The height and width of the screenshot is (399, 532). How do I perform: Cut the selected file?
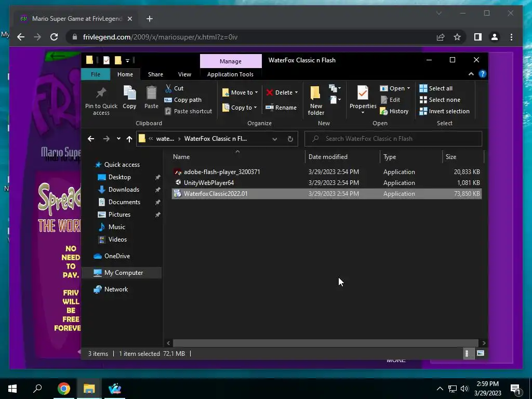pos(174,88)
